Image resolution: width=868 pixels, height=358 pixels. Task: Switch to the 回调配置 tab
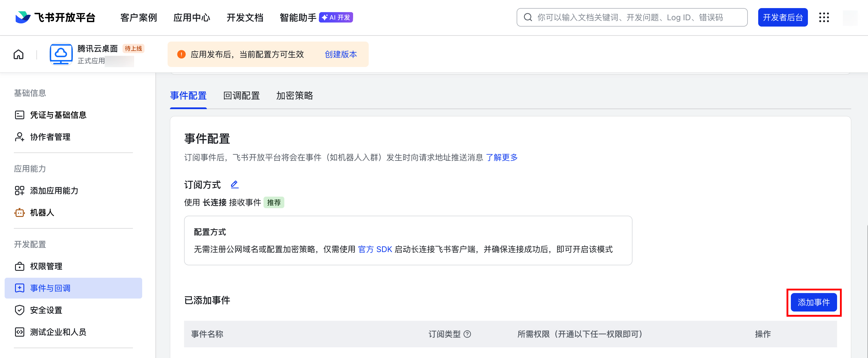click(x=241, y=96)
